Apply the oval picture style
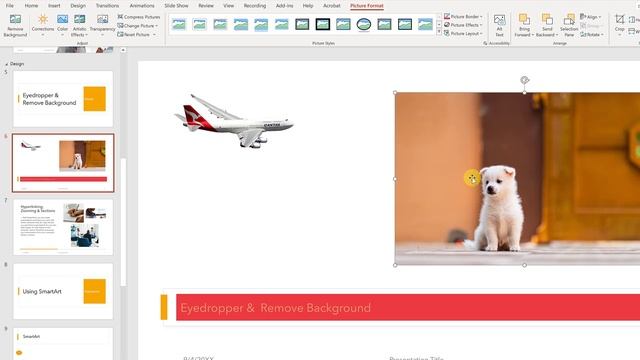This screenshot has height=360, width=640. 364,24
